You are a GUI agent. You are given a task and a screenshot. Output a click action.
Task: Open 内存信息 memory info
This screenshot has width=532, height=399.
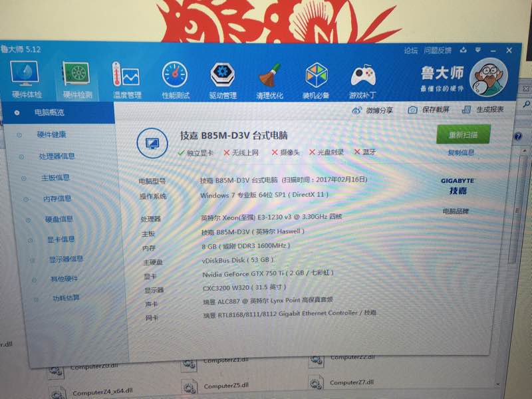pos(57,198)
